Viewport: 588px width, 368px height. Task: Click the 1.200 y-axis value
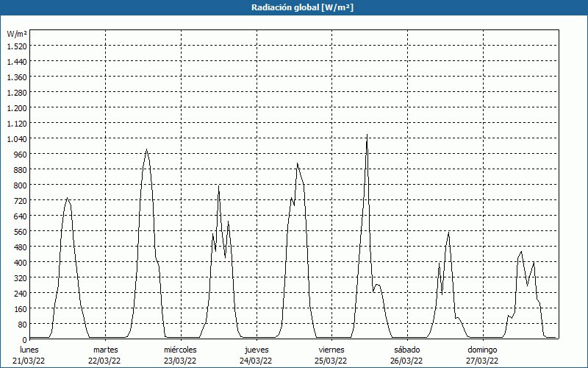[x=17, y=107]
